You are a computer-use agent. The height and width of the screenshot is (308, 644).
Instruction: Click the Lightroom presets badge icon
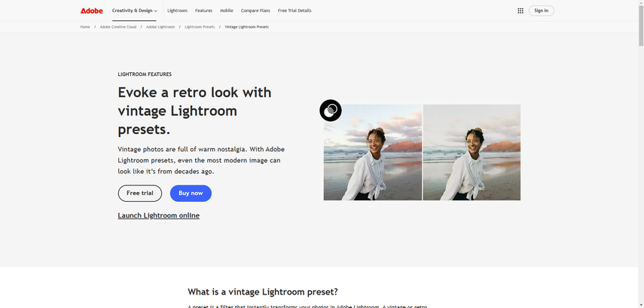[x=331, y=111]
